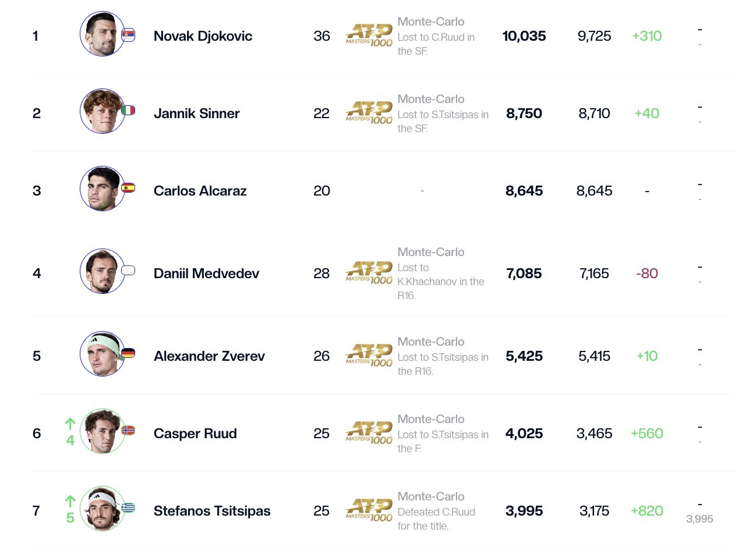Click Monte-Carlo tournament link in Sinner row
The image size is (756, 554).
coord(431,99)
